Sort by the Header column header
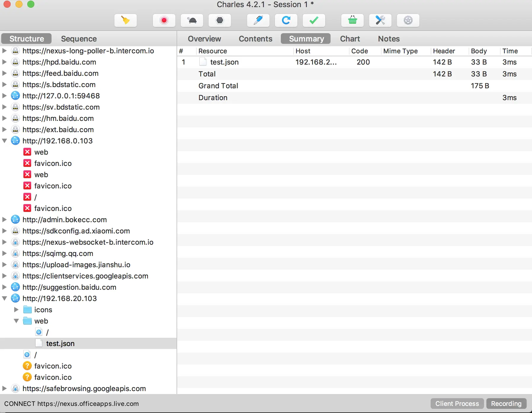 (450, 51)
